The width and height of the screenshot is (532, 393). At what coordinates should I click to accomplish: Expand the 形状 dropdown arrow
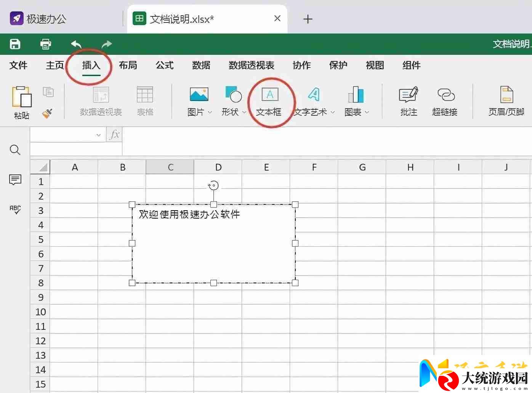(244, 112)
